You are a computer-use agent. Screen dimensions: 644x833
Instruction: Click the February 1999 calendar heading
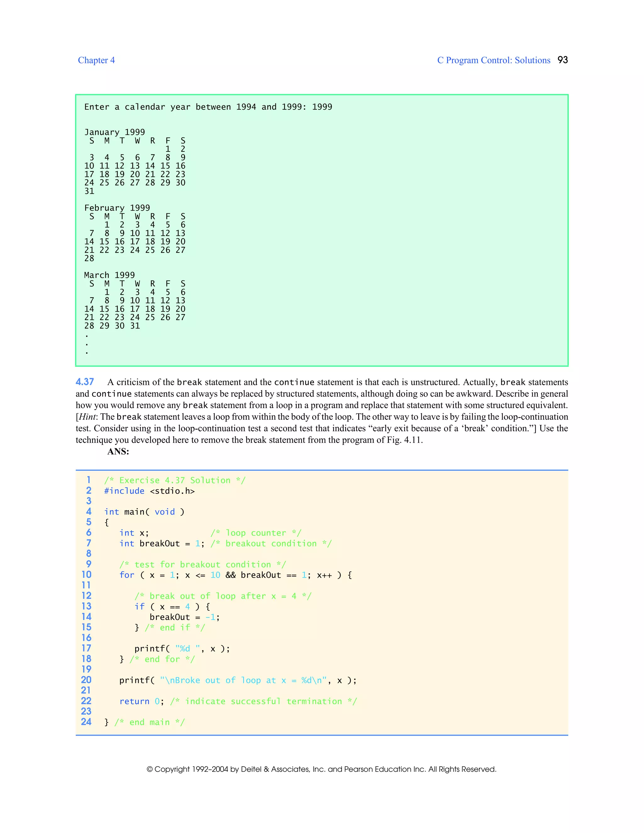pyautogui.click(x=117, y=208)
